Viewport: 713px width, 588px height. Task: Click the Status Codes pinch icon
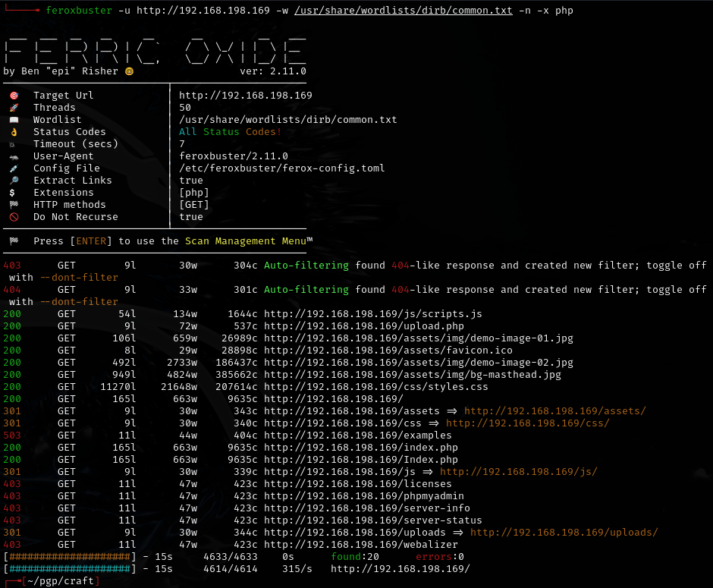[14, 131]
